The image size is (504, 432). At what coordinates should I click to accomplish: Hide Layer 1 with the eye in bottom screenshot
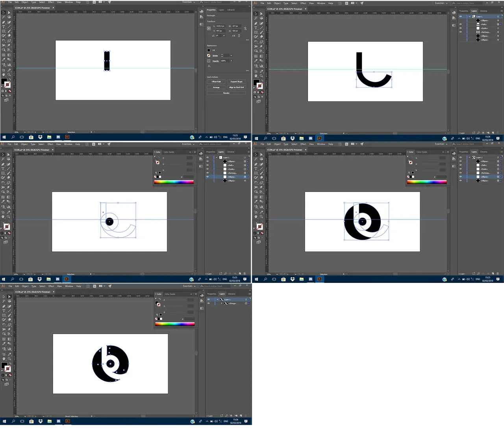(x=209, y=299)
